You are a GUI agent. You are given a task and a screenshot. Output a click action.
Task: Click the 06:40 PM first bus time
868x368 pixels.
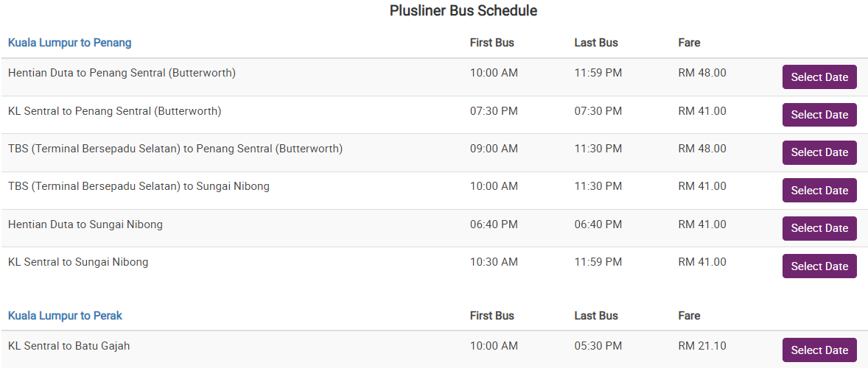point(494,224)
